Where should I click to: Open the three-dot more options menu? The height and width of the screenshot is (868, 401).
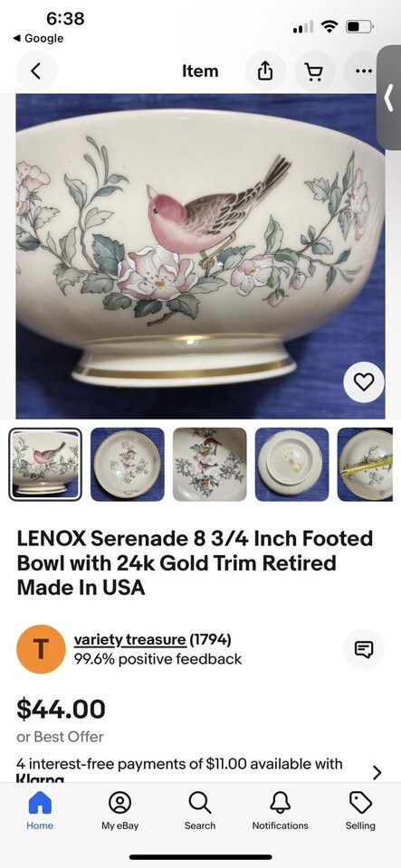point(362,71)
